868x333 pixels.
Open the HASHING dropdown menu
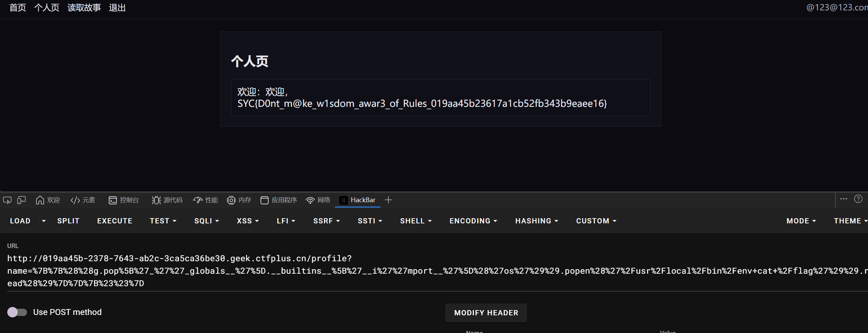[x=537, y=221]
